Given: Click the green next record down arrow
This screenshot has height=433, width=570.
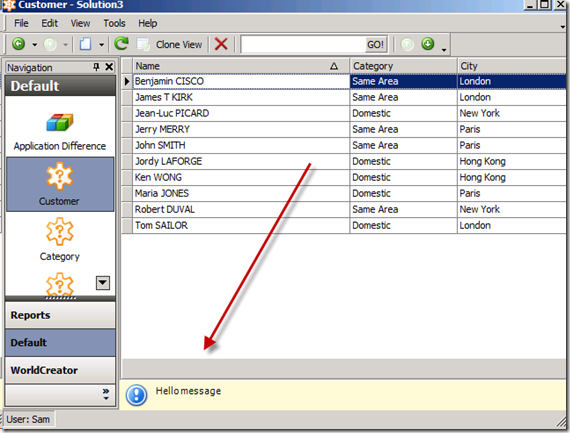Looking at the screenshot, I should 428,44.
